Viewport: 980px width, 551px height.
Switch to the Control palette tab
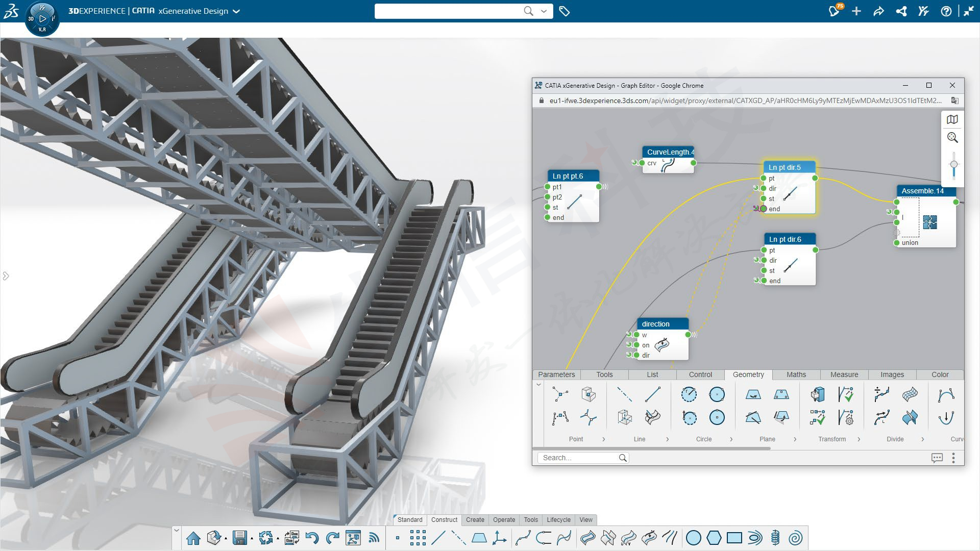(x=700, y=374)
